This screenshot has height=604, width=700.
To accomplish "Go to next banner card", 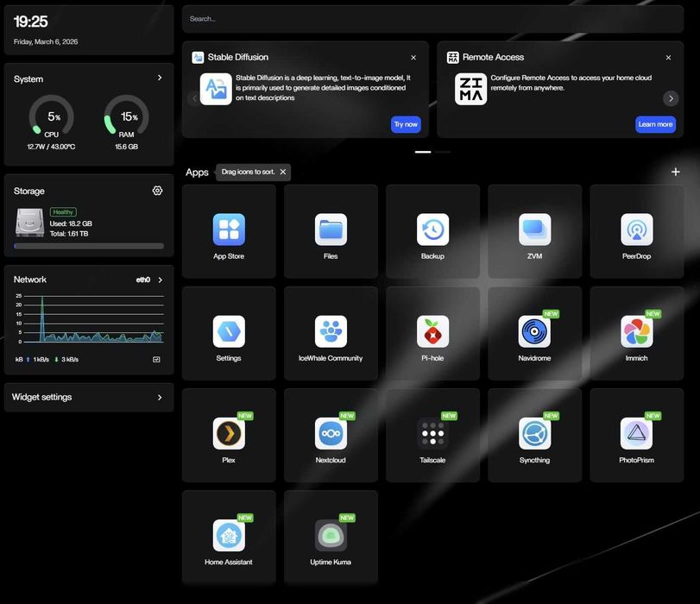I will 671,98.
